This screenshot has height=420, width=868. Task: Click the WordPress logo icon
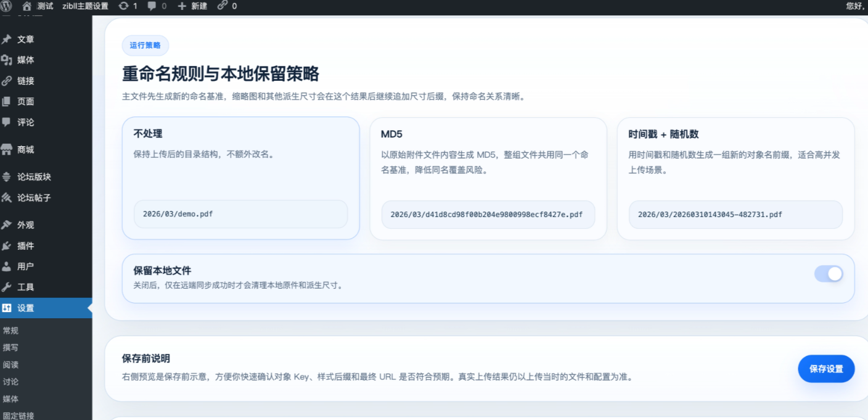click(6, 6)
